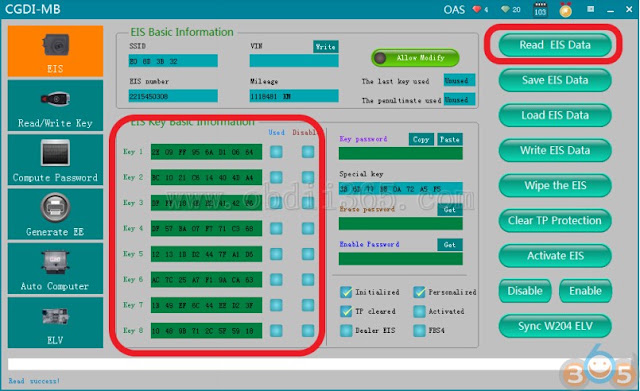Click the gold medal icon in the title bar
640x391 pixels.
[x=566, y=9]
